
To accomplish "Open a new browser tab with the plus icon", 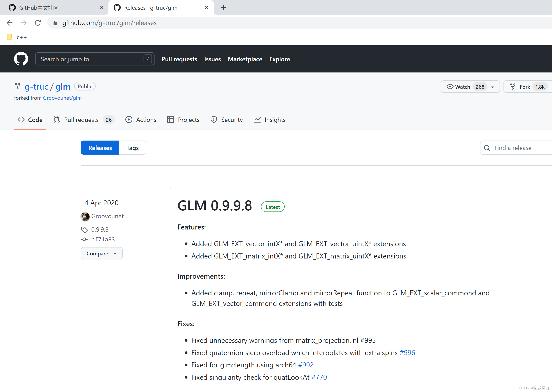I will click(223, 8).
